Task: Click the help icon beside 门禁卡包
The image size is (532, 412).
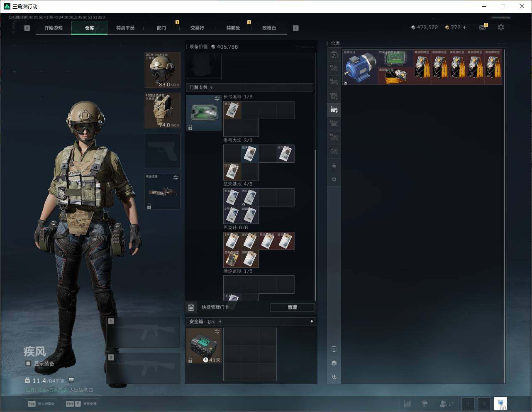Action: [x=212, y=88]
